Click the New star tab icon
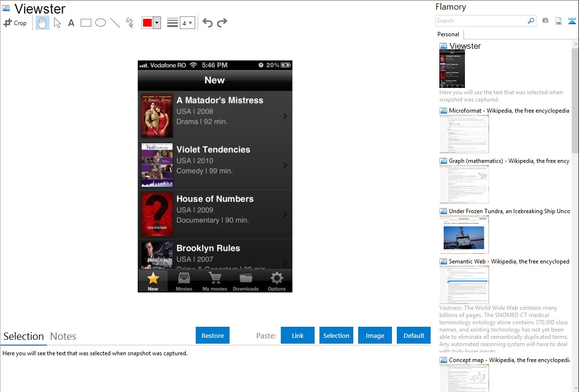 (153, 278)
